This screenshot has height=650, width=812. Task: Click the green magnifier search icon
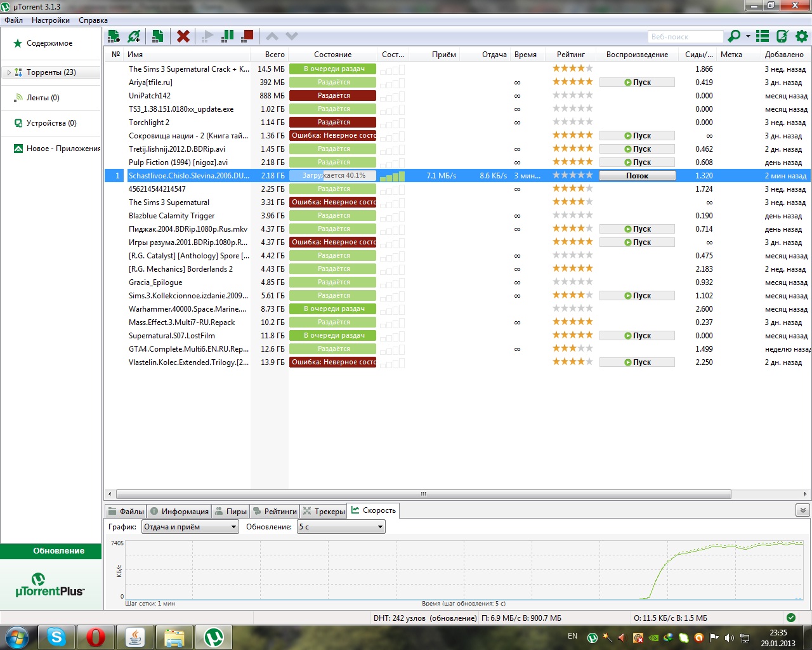click(x=734, y=36)
